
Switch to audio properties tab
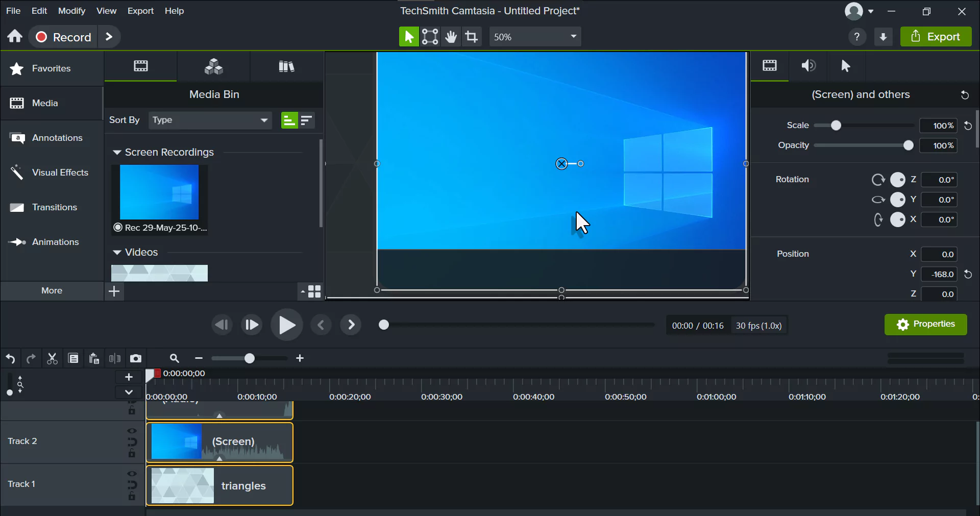point(808,66)
